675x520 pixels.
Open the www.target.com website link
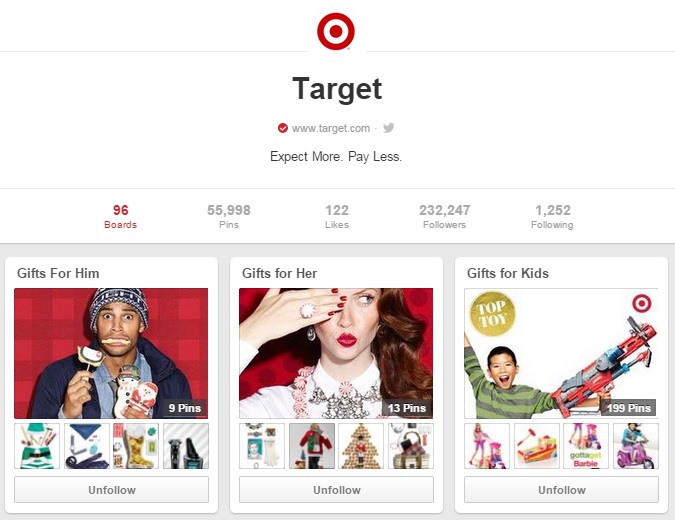click(x=331, y=128)
